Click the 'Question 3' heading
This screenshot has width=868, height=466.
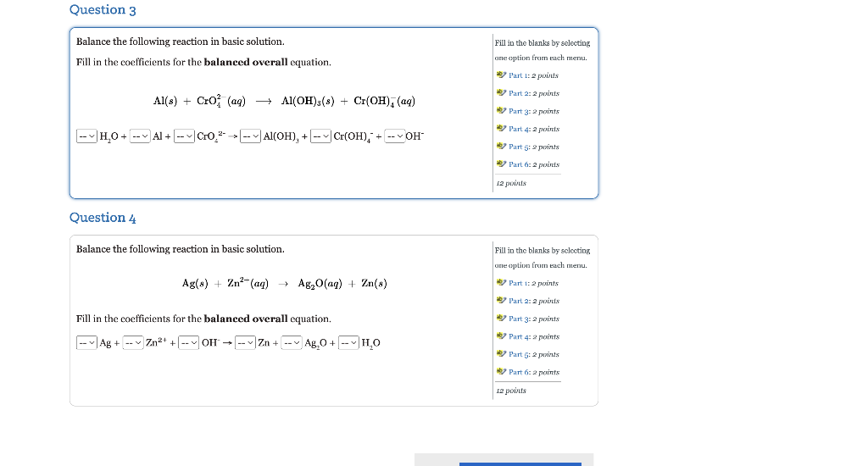[x=103, y=10]
